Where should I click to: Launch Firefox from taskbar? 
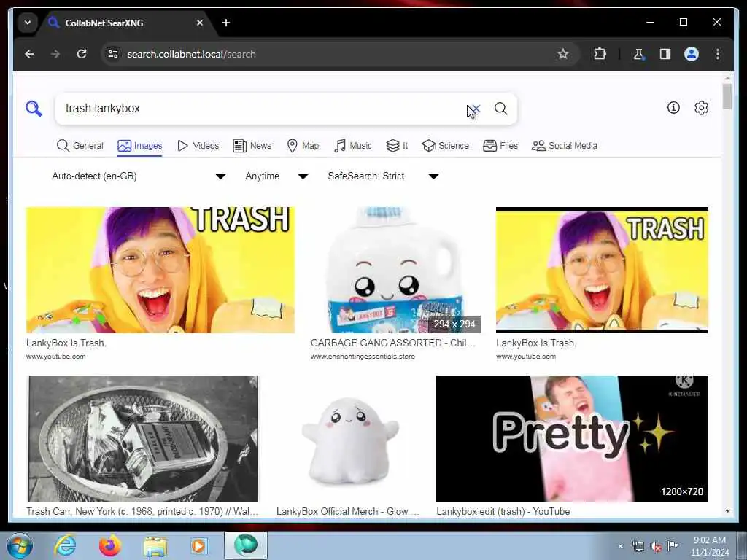(110, 545)
